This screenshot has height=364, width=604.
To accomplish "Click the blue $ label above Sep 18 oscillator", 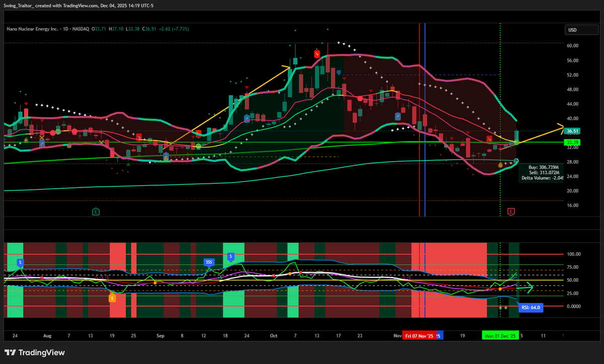I will click(231, 257).
